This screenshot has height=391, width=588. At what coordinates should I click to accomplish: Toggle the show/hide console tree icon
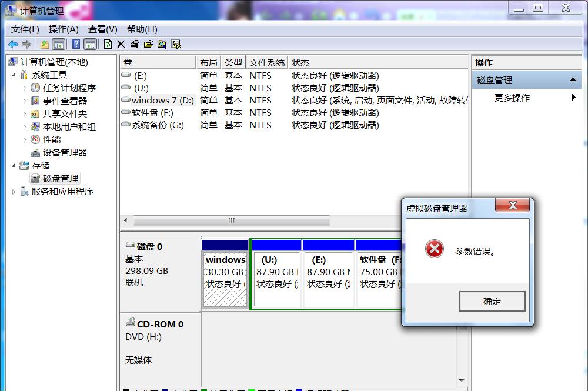coord(58,45)
